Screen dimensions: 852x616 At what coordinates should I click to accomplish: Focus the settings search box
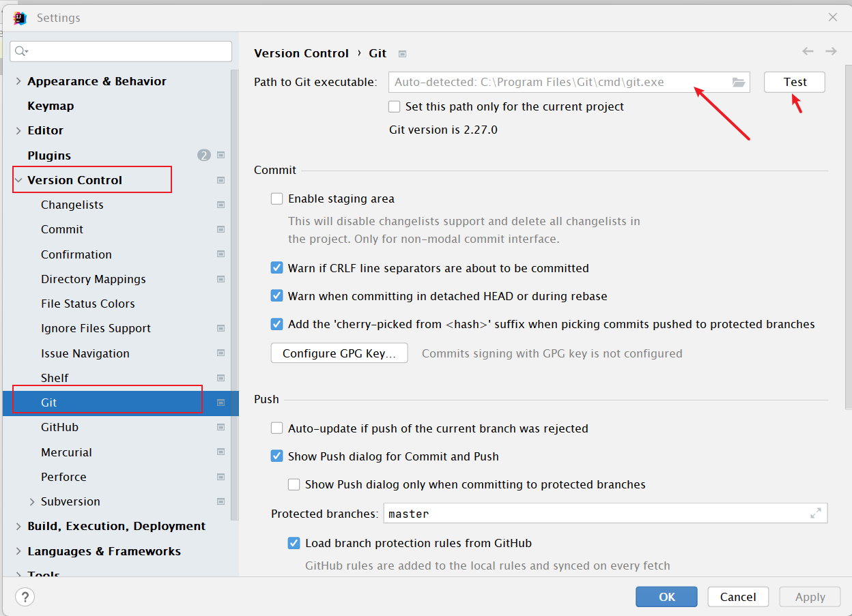click(x=121, y=51)
